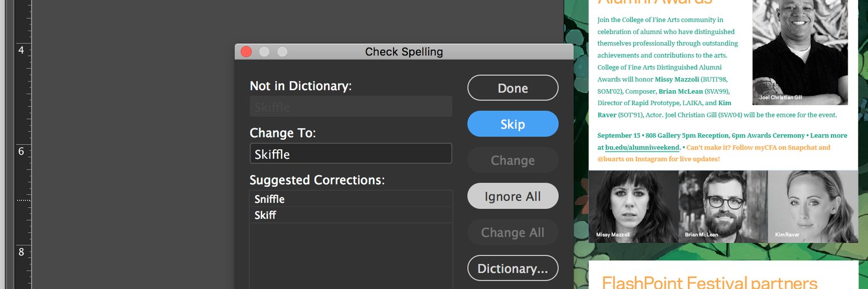Click the FlashPoint Festival partners heading
Viewport: 868px width, 289px height.
pos(709,283)
